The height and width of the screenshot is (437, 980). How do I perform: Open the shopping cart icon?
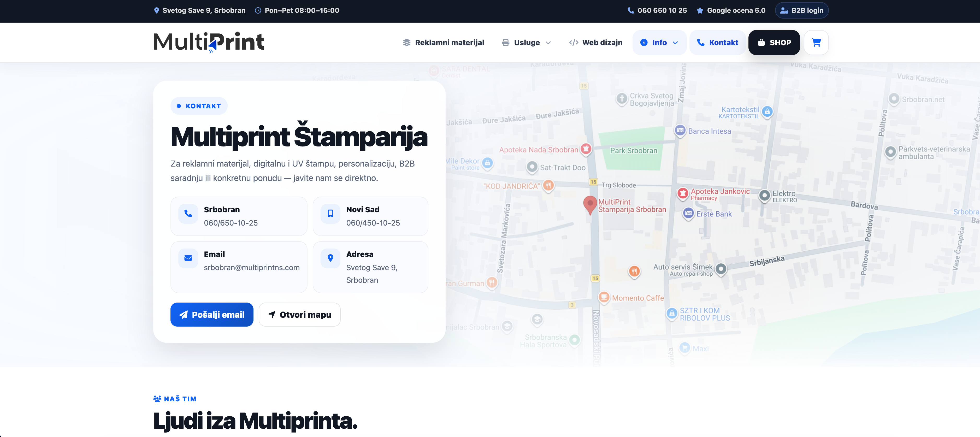(x=816, y=43)
